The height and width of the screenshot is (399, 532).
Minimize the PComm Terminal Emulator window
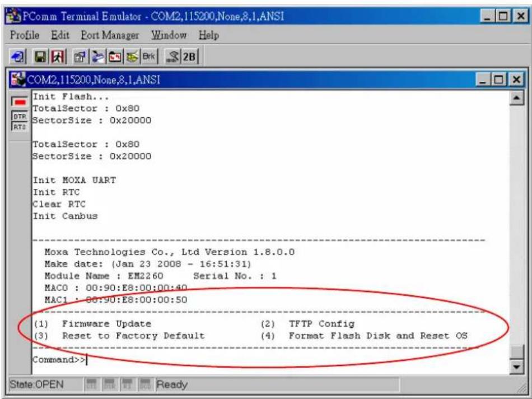click(x=488, y=16)
